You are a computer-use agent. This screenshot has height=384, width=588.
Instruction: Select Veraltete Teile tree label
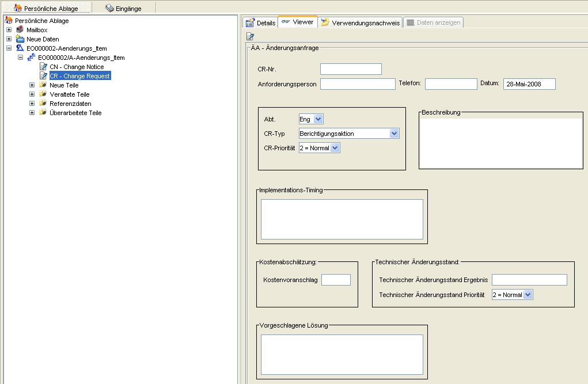point(69,94)
